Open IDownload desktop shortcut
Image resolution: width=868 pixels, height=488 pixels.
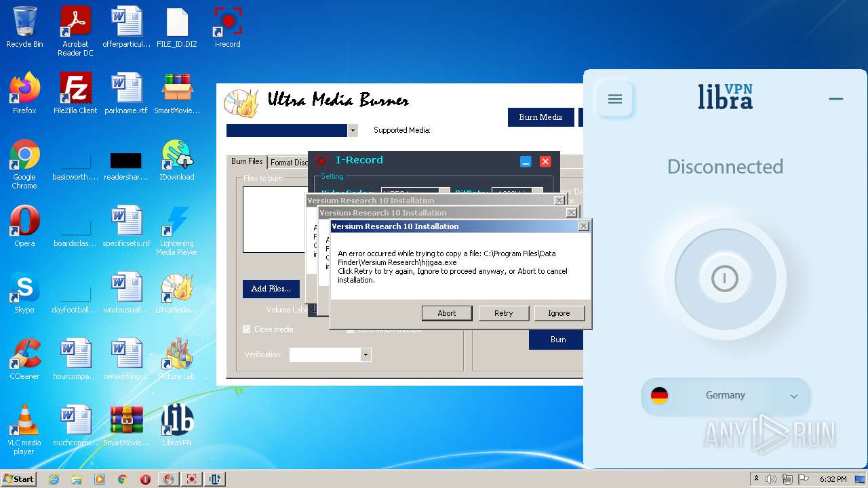pos(177,160)
